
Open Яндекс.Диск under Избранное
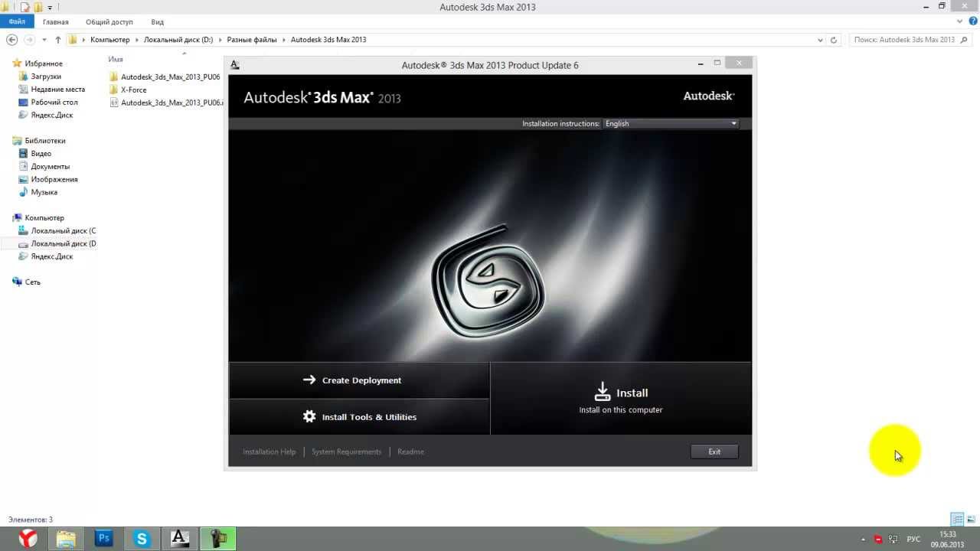(x=51, y=116)
